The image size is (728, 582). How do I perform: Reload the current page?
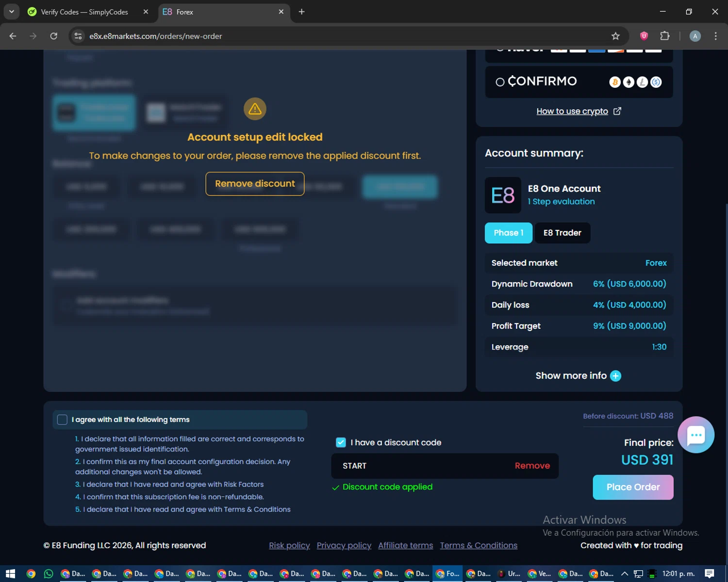tap(53, 36)
